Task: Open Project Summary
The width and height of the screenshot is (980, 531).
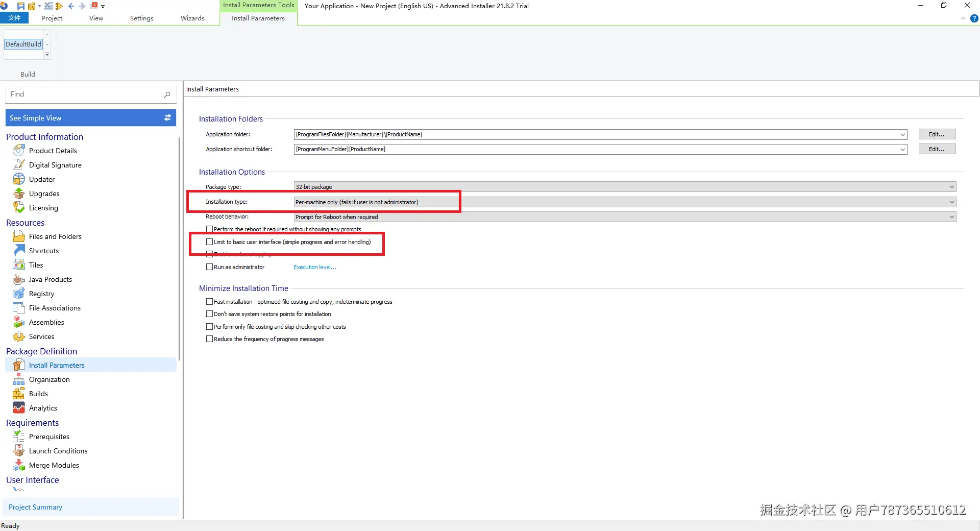Action: [x=91, y=507]
